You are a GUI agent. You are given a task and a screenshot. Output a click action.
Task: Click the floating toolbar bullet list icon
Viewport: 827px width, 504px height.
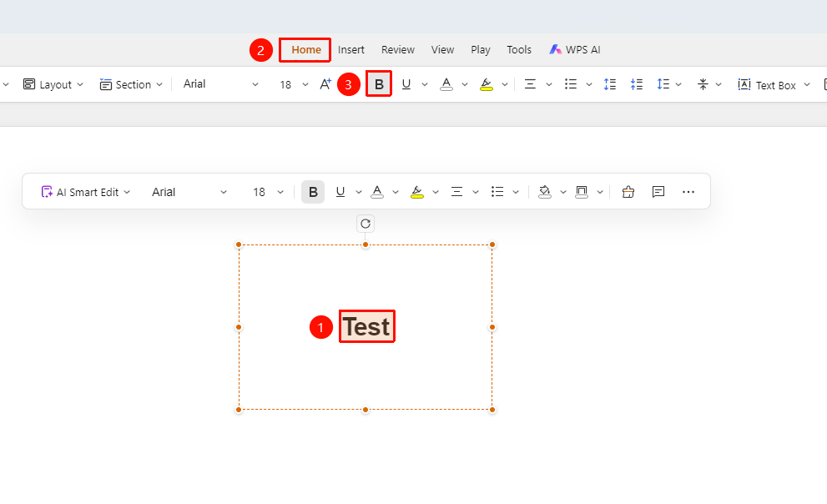click(497, 192)
